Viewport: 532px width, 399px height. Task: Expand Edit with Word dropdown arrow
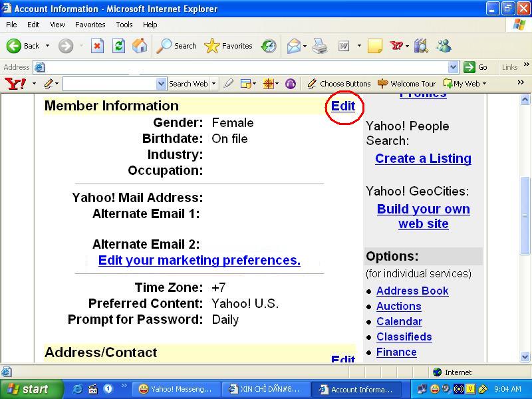[359, 46]
